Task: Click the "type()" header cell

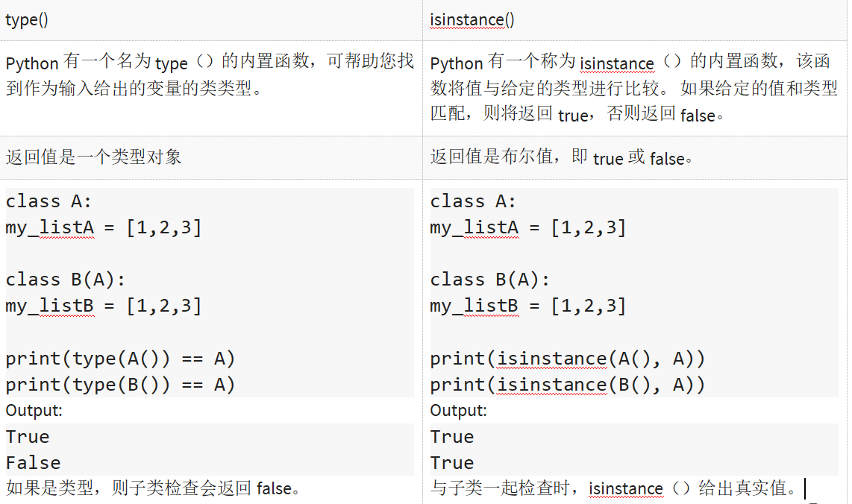Action: (x=27, y=20)
